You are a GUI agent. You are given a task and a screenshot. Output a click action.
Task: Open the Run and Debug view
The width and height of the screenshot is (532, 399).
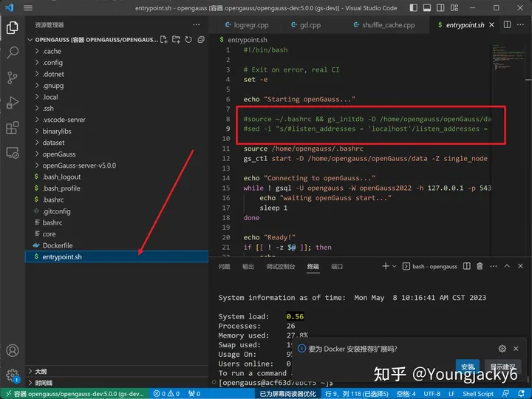point(13,103)
